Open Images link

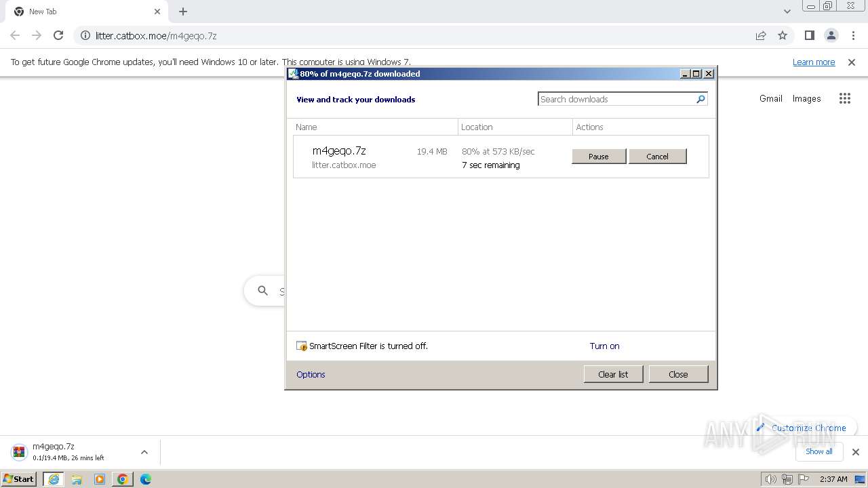(807, 98)
